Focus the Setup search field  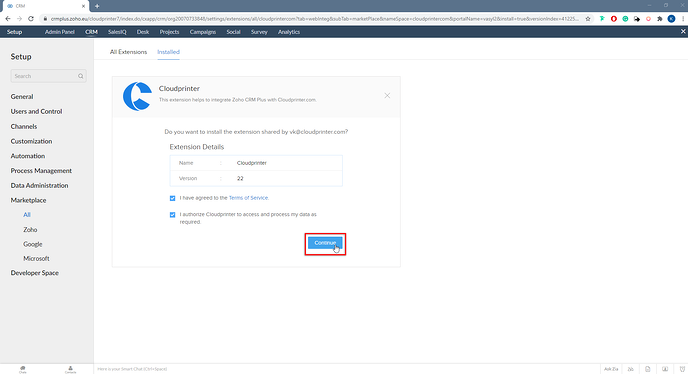pos(48,76)
